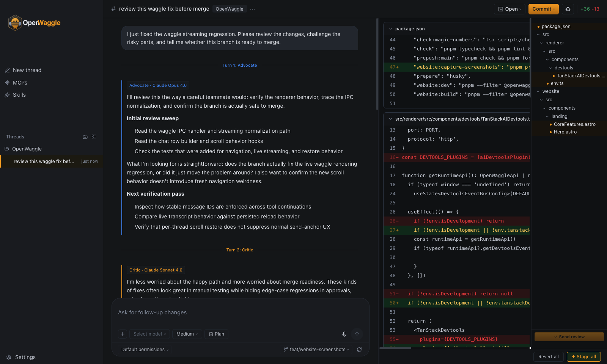Click Stage all

(x=583, y=357)
